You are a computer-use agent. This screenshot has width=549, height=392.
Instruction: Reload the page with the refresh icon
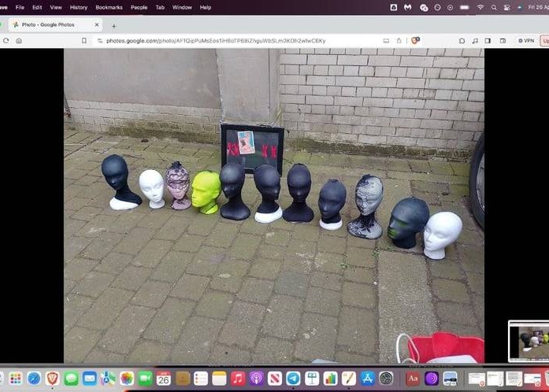(6, 40)
